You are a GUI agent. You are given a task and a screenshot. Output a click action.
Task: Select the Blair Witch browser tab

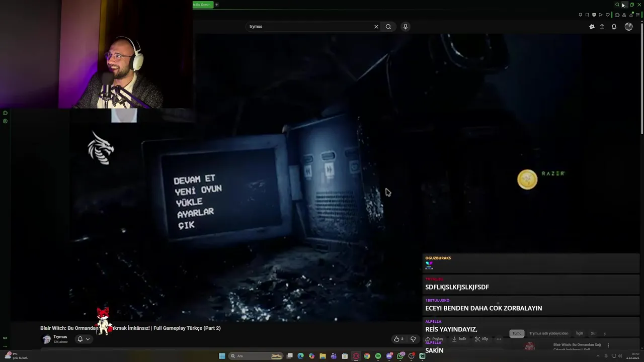[203, 5]
